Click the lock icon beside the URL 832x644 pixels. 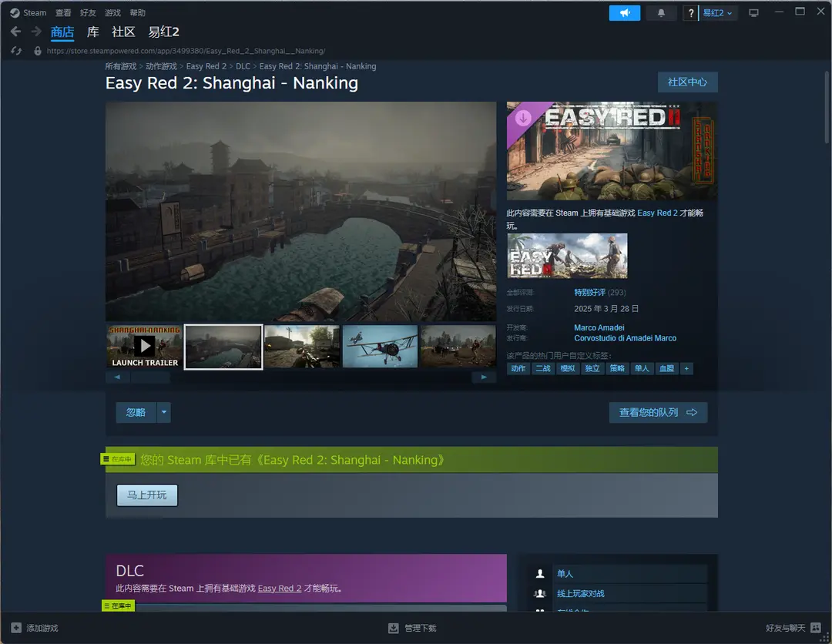[38, 51]
